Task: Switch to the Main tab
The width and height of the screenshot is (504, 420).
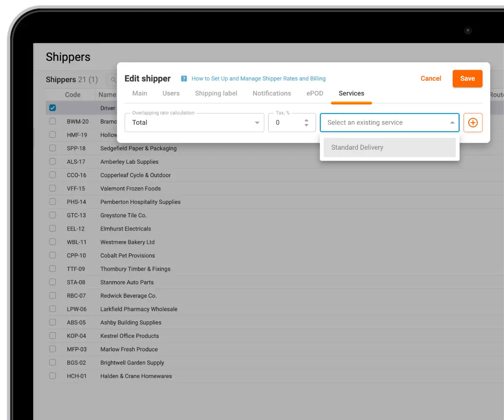Action: (140, 93)
